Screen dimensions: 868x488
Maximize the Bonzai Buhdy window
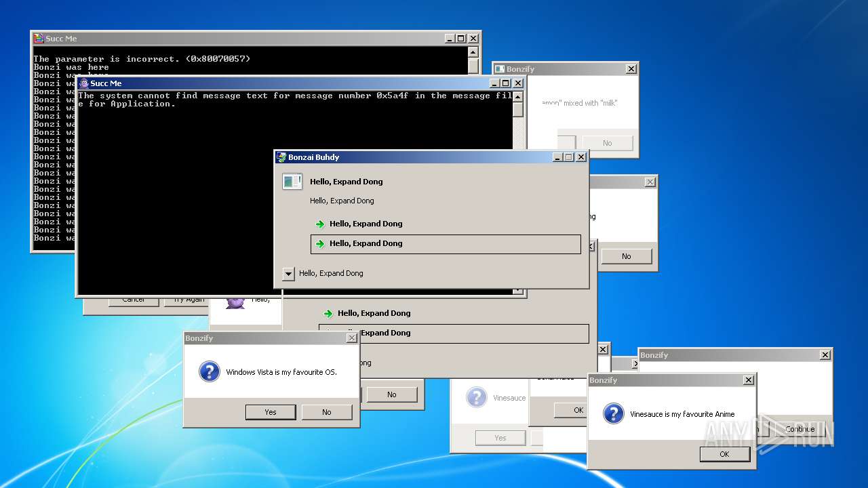click(568, 157)
